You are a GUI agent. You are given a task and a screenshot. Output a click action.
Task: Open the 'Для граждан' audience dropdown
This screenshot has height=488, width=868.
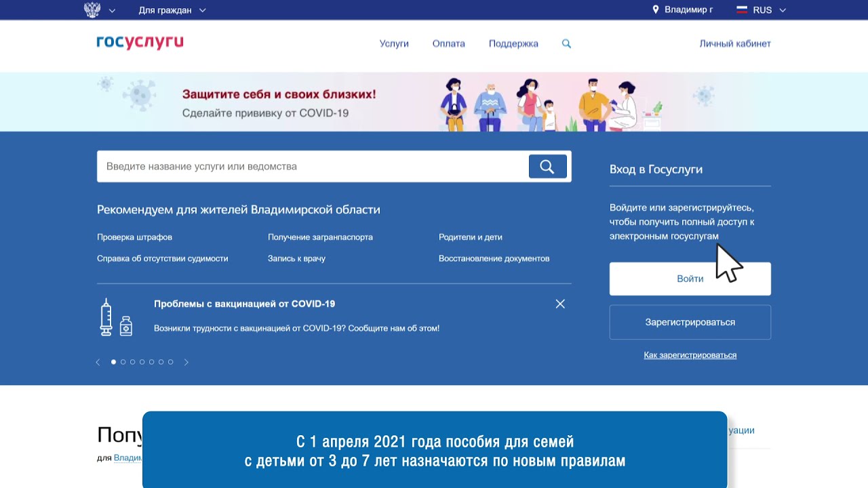click(172, 10)
